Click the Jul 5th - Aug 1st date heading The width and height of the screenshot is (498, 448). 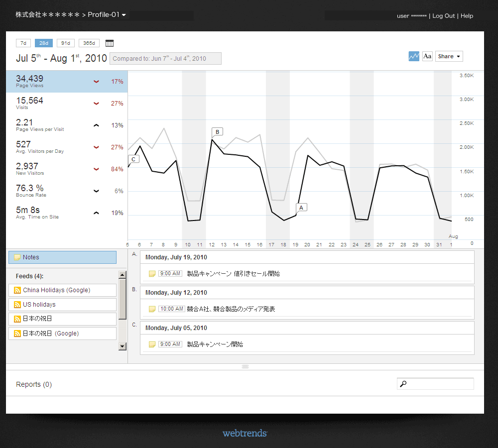[x=61, y=58]
